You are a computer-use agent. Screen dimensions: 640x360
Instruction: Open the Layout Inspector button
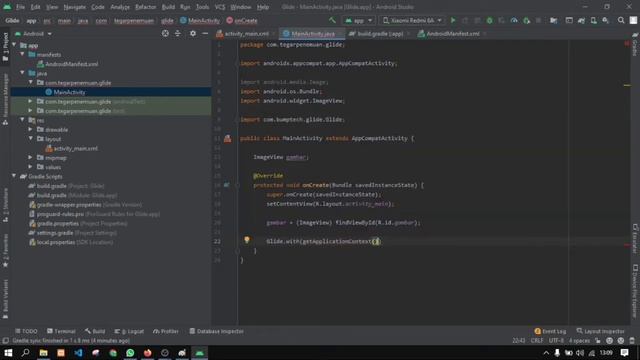[600, 331]
